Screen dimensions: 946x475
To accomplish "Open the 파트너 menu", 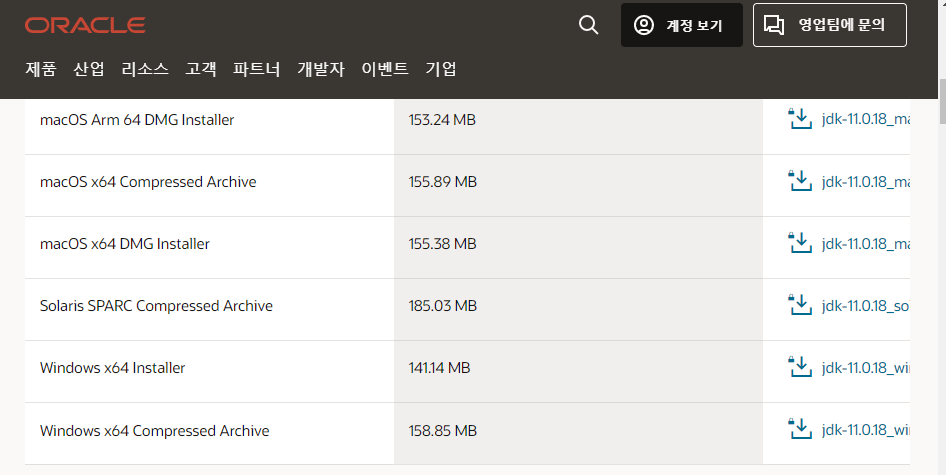I will pyautogui.click(x=257, y=69).
